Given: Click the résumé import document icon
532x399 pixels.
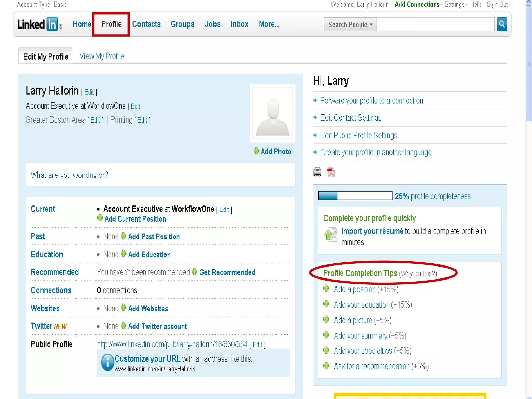Looking at the screenshot, I should point(331,234).
